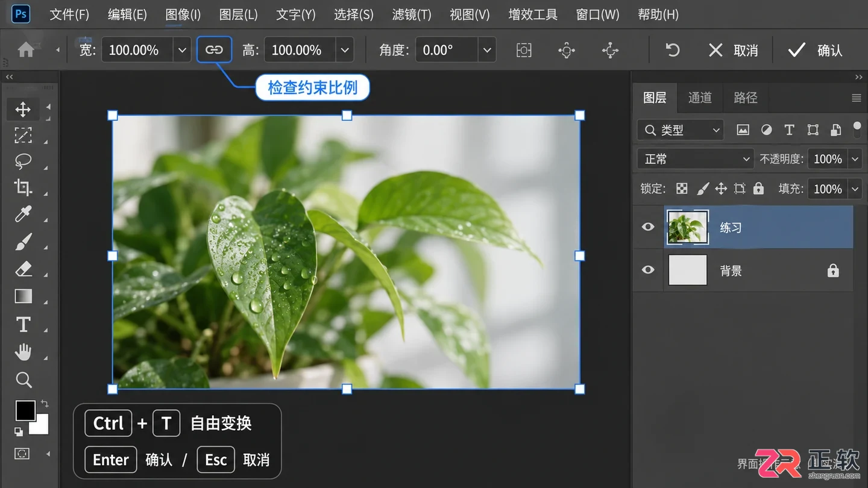Click the 角度 angle input field
The width and height of the screenshot is (868, 488).
pos(447,50)
